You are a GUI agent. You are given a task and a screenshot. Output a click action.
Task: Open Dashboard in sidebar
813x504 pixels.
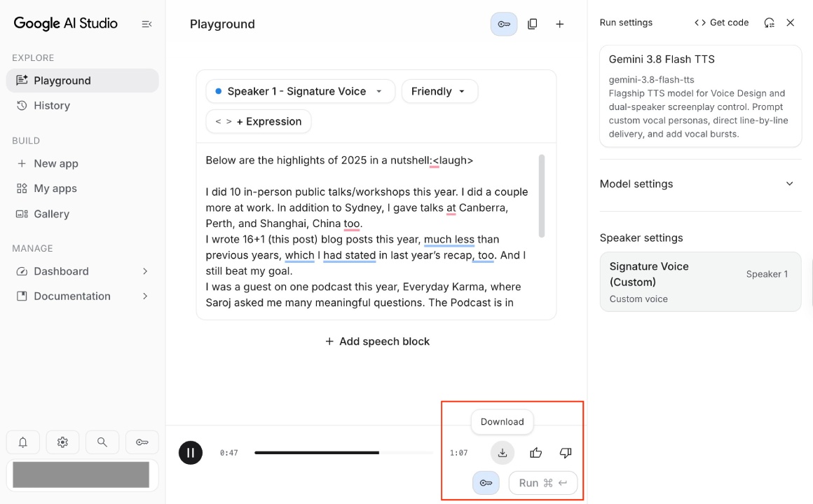pyautogui.click(x=61, y=271)
